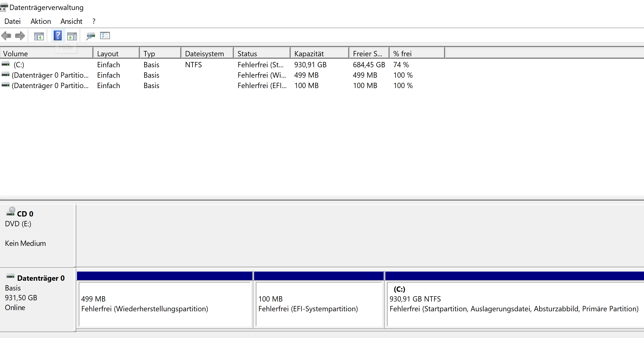This screenshot has height=338, width=644.
Task: Open the Aktion menu
Action: (x=41, y=22)
